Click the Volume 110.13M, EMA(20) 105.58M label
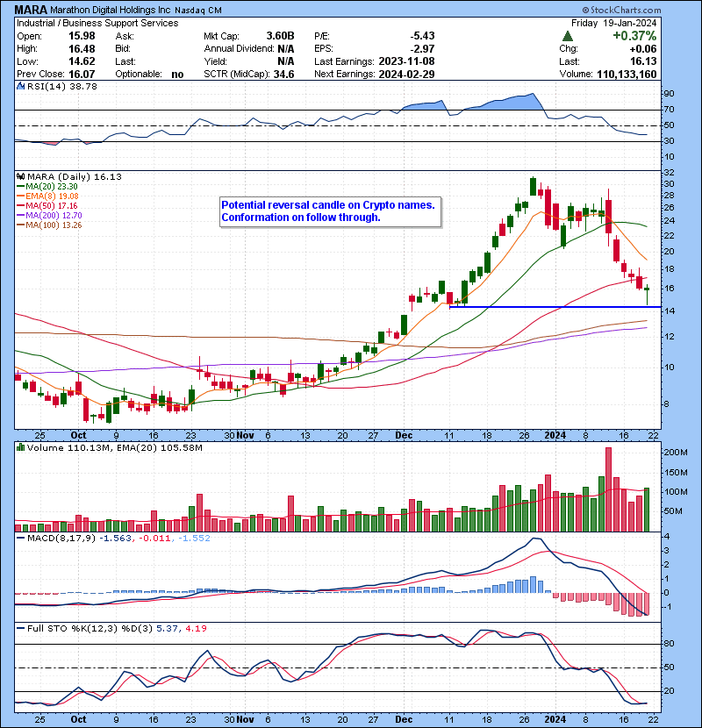This screenshot has height=728, width=702. pyautogui.click(x=115, y=447)
